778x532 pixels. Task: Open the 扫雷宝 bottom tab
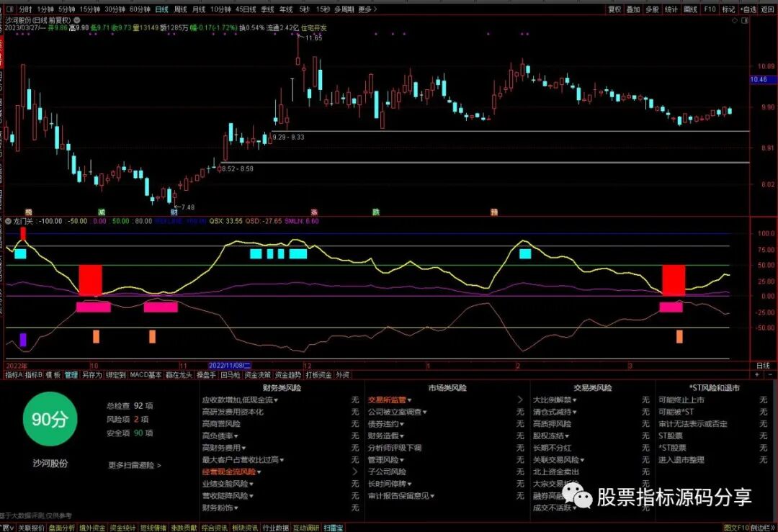334,528
